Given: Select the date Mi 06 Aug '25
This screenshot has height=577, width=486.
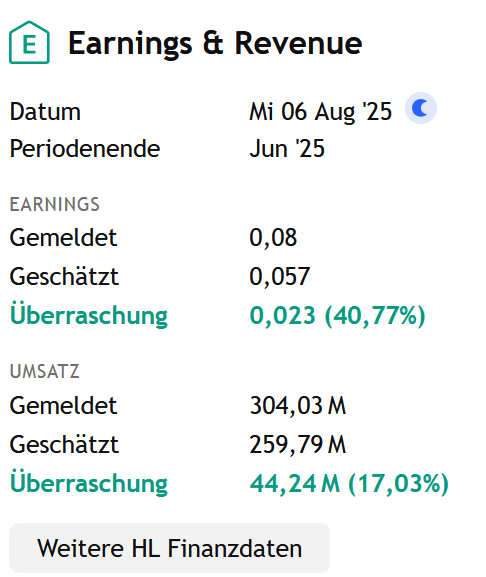Looking at the screenshot, I should tap(320, 111).
